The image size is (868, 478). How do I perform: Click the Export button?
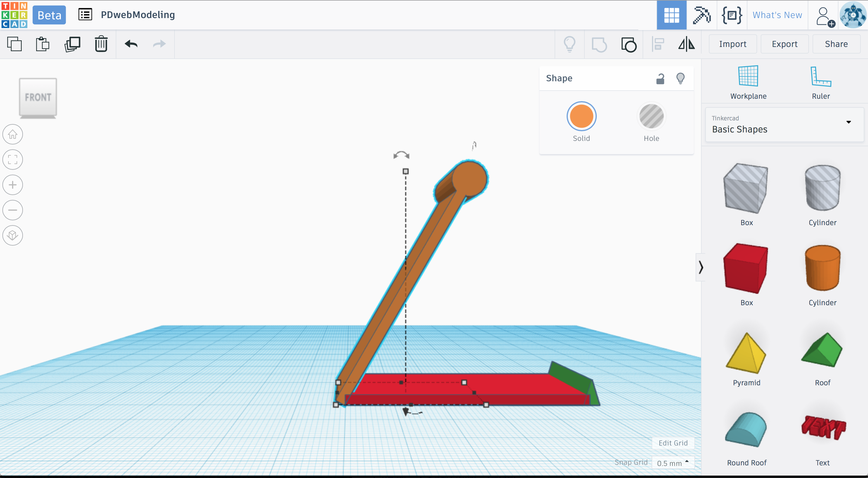[x=785, y=44]
